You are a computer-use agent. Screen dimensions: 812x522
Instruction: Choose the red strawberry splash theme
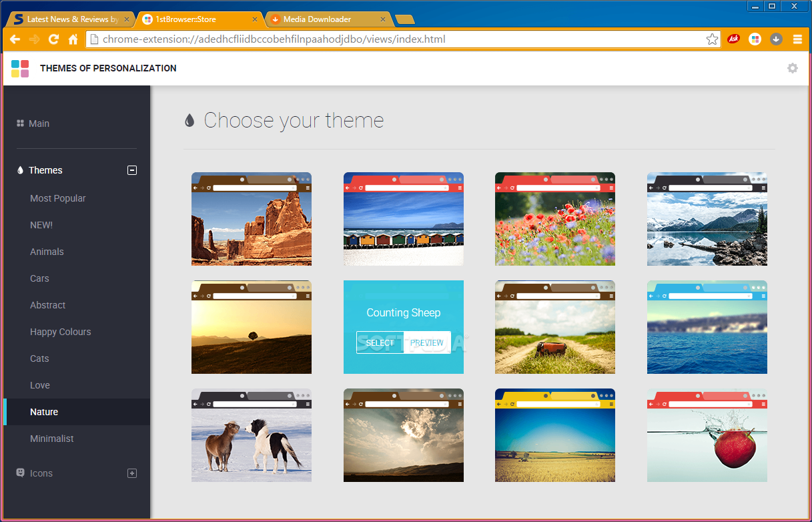click(x=707, y=435)
